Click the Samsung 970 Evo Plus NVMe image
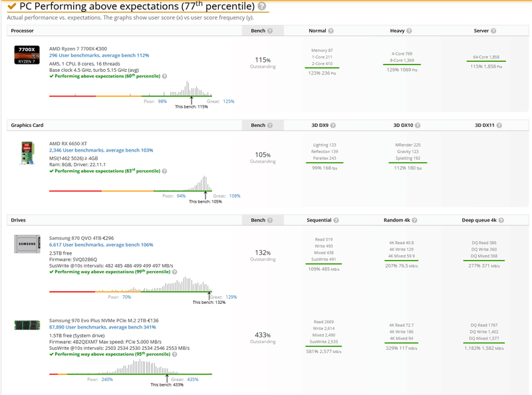The height and width of the screenshot is (395, 532). [x=27, y=325]
